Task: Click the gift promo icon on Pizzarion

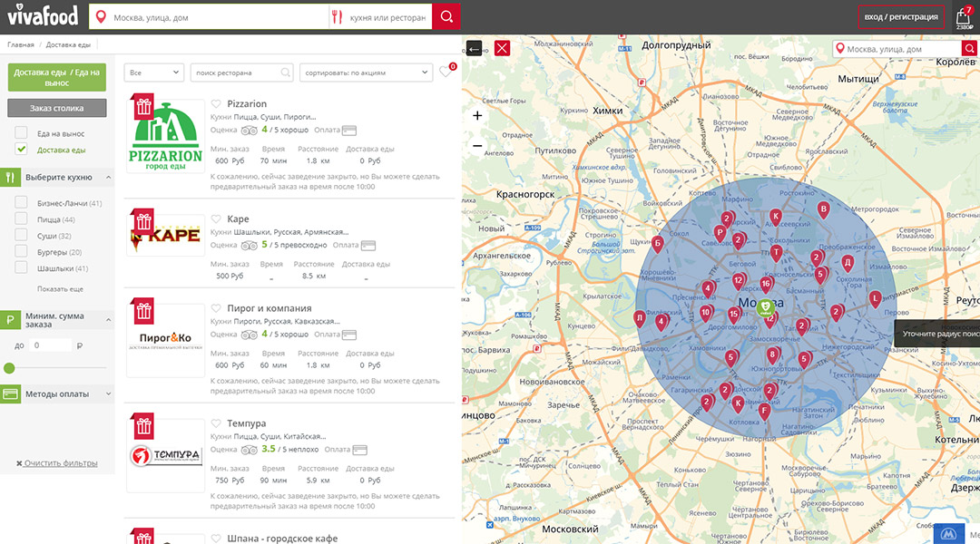Action: (x=143, y=106)
